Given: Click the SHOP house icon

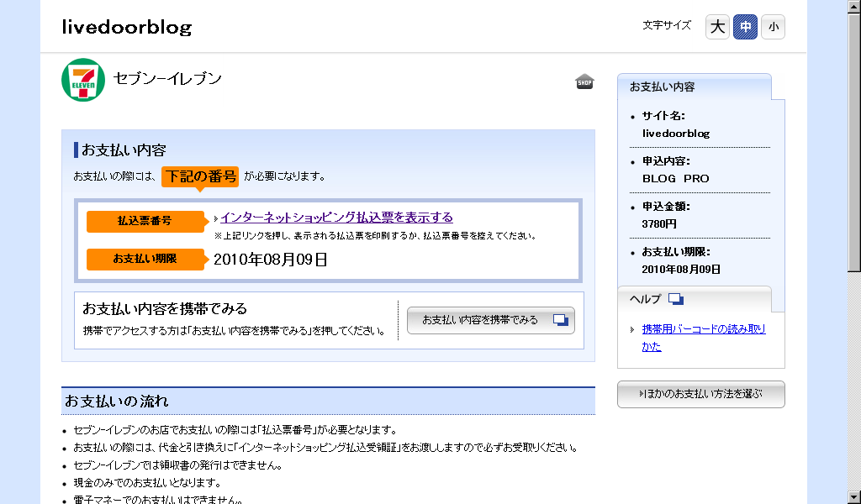Looking at the screenshot, I should [584, 81].
